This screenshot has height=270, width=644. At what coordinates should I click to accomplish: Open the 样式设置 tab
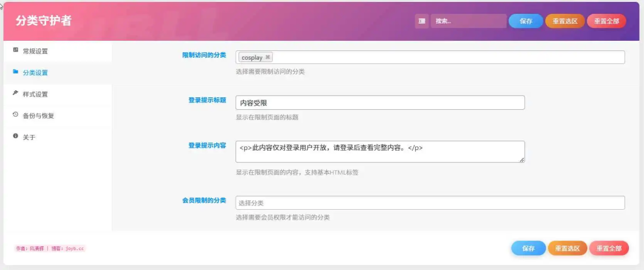coord(57,94)
